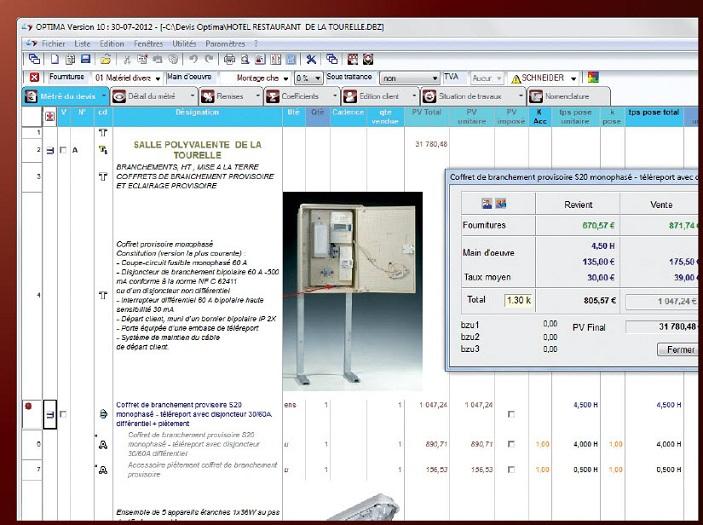Collapse the Coffret S20 assembly node
Viewport: 703px width, 525px height.
50,415
